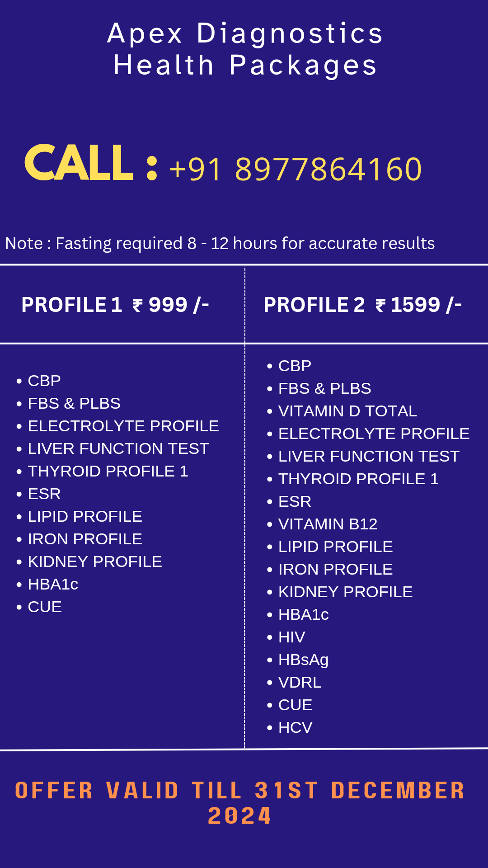488x868 pixels.
Task: Select THYROID PROFILE 1 in left column
Action: coord(108,471)
